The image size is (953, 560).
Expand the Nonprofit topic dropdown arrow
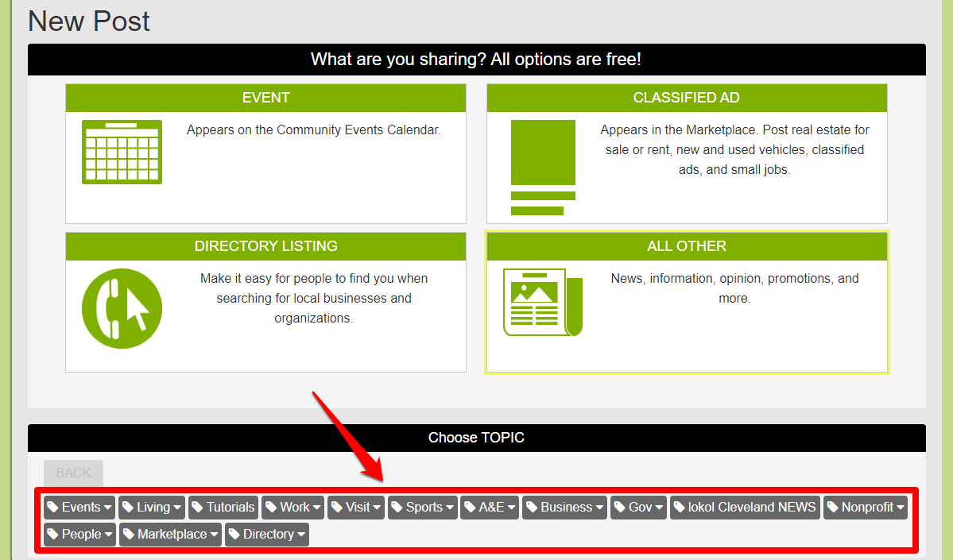[900, 508]
